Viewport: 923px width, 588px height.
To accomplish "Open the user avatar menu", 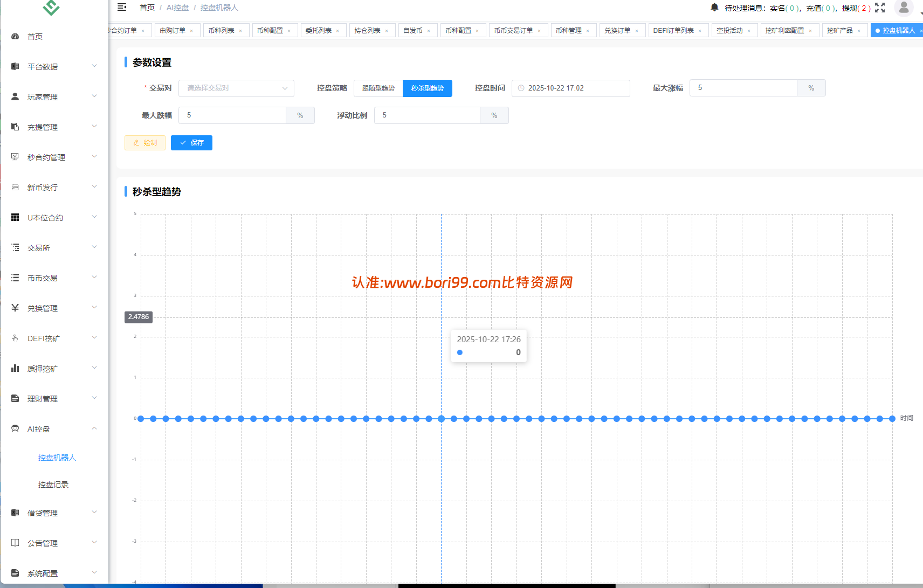I will [904, 8].
